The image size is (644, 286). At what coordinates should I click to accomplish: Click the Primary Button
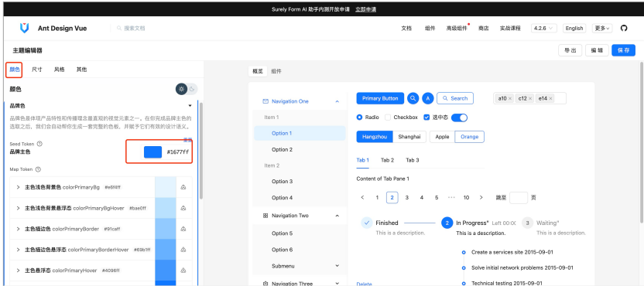[x=380, y=98]
